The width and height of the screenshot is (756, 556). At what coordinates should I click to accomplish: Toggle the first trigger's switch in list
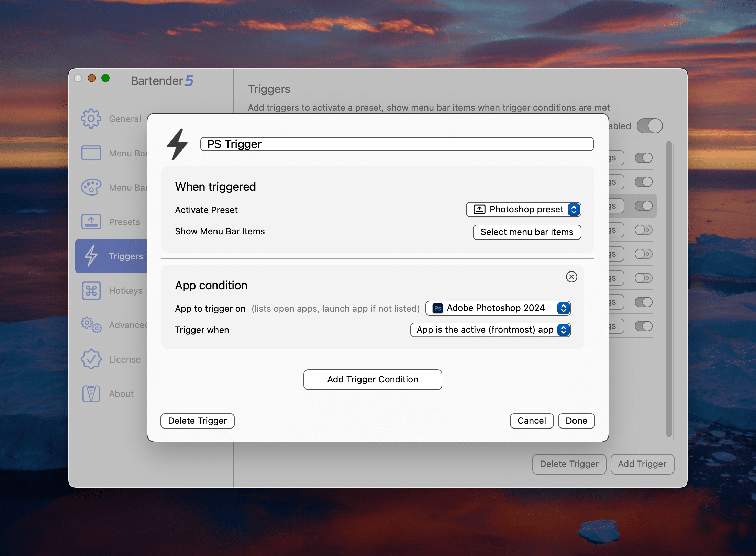(643, 158)
